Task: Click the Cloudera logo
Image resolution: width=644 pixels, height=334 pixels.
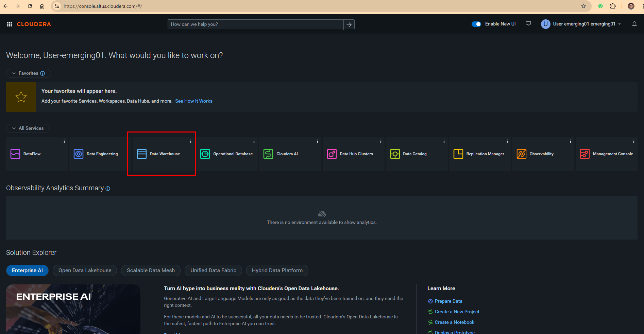Action: pos(34,24)
